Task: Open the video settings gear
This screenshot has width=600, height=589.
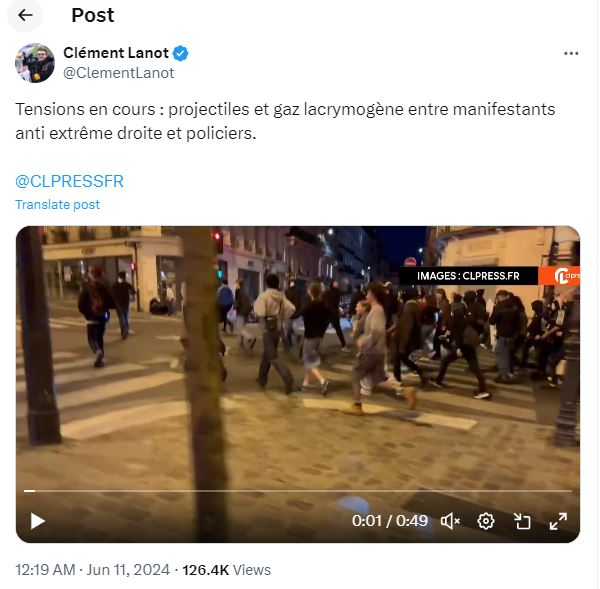Action: (486, 521)
